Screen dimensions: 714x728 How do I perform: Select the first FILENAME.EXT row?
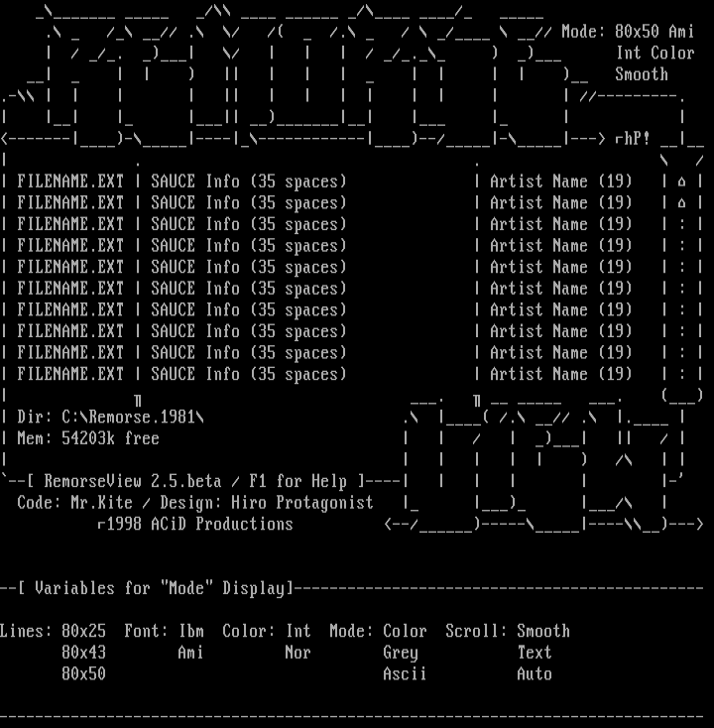coord(70,182)
